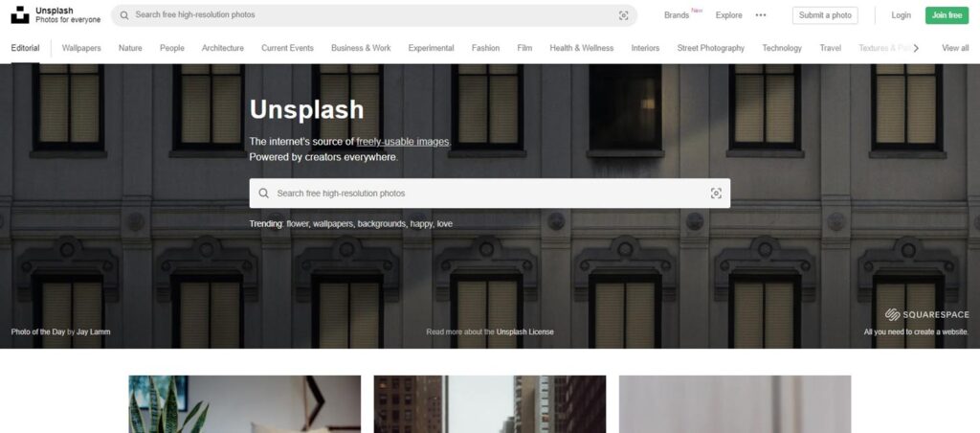Focus the top search free photos field
The height and width of the screenshot is (433, 980).
coord(374,15)
